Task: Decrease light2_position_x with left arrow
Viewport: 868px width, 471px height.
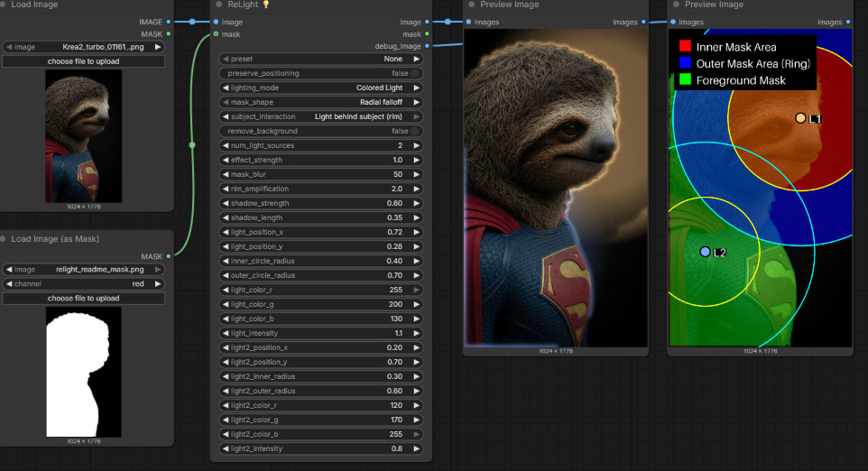Action: tap(226, 347)
